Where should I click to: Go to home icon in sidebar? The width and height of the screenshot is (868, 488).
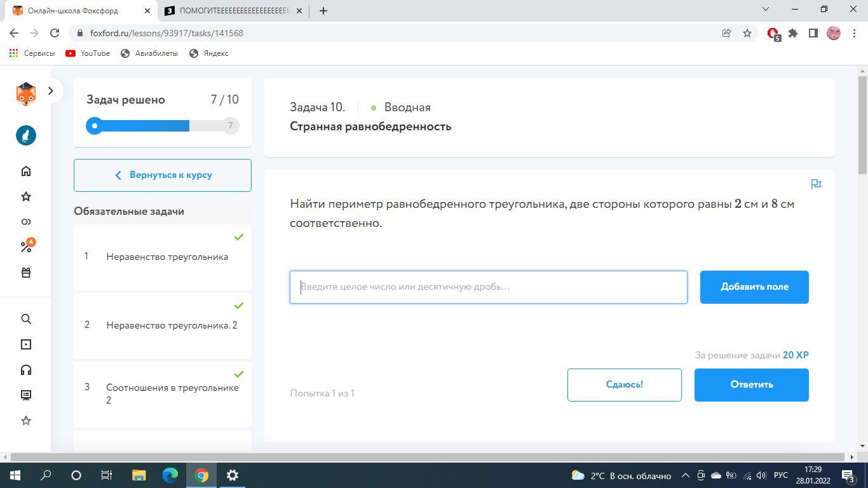point(26,171)
